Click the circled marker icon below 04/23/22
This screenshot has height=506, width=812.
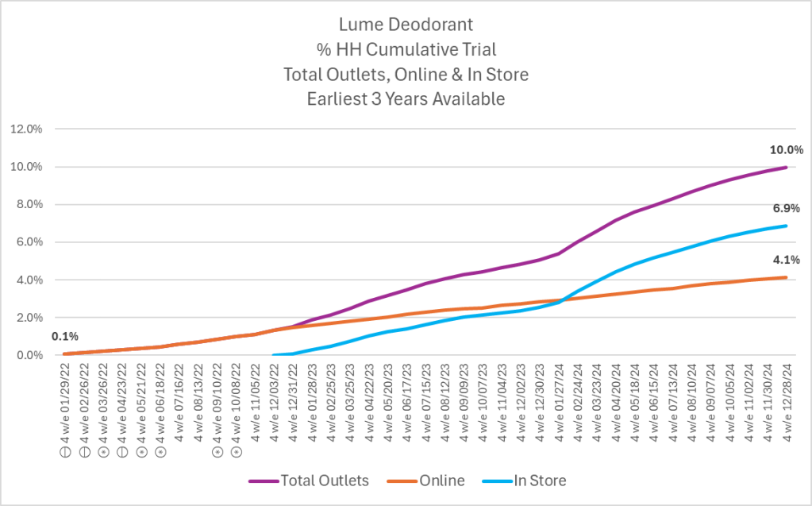tap(122, 452)
